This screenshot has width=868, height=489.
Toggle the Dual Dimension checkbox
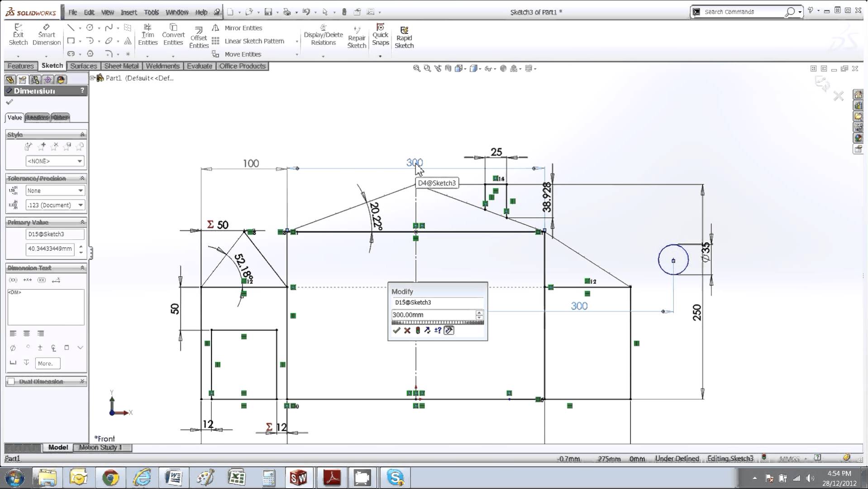pyautogui.click(x=11, y=381)
